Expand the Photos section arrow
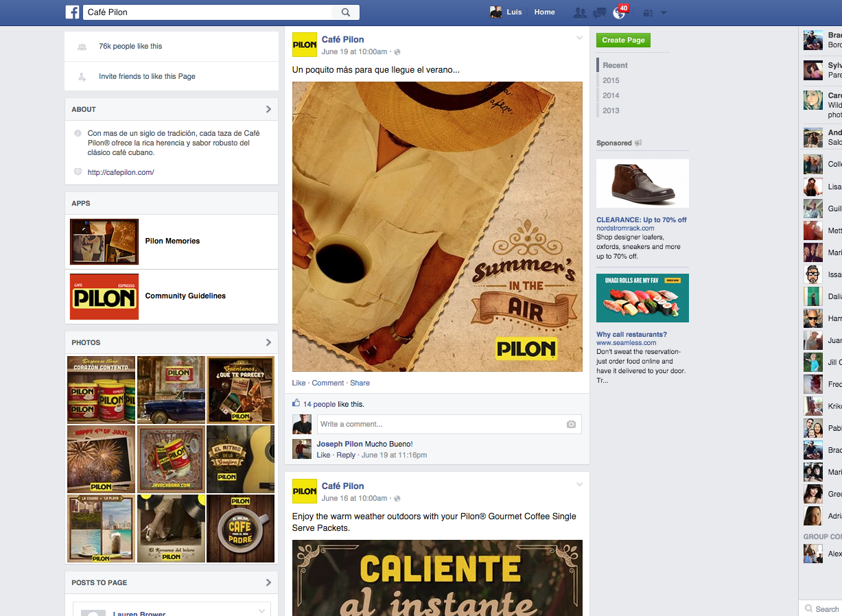Screen dimensions: 842x616 (x=268, y=342)
